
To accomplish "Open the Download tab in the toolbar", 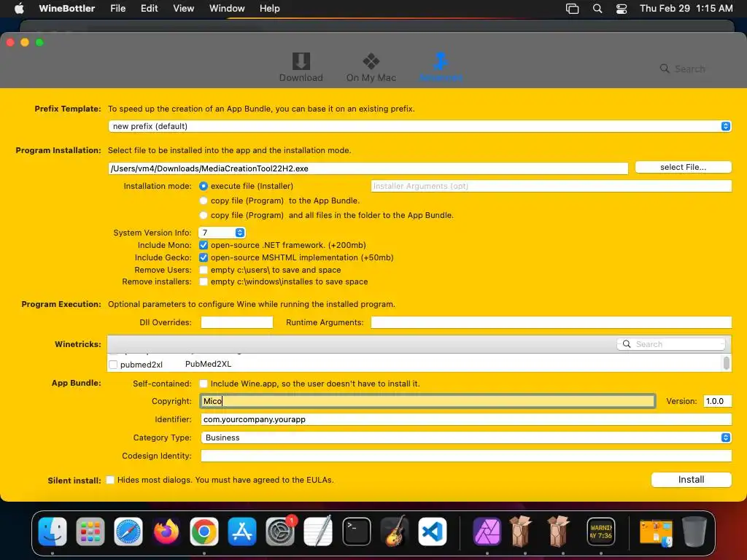I will coord(301,67).
